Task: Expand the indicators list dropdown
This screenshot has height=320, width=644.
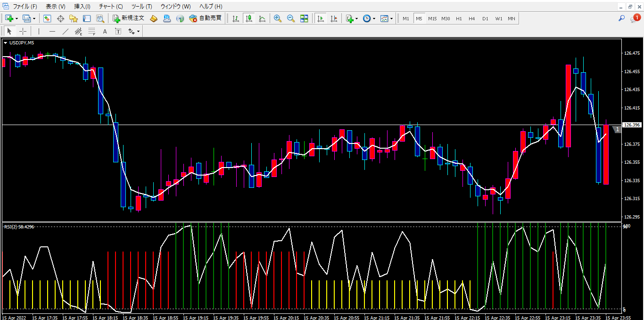Action: (x=356, y=18)
